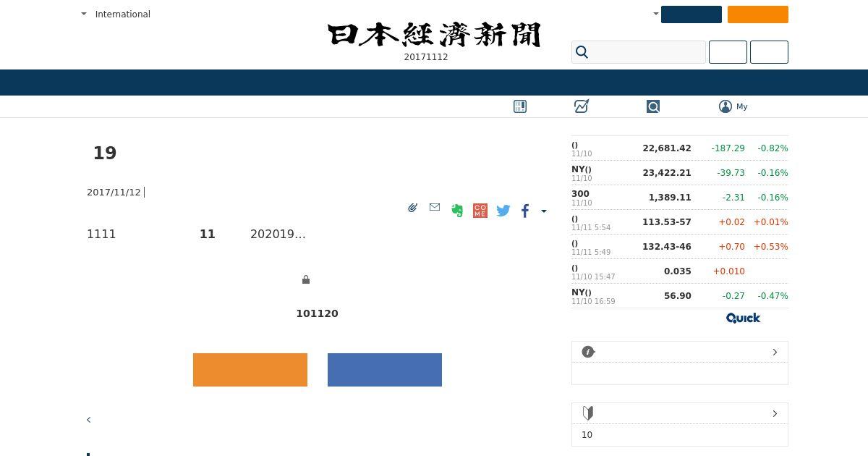Viewport: 868px width, 456px height.
Task: Expand the beginner panel chevron
Action: [775, 413]
